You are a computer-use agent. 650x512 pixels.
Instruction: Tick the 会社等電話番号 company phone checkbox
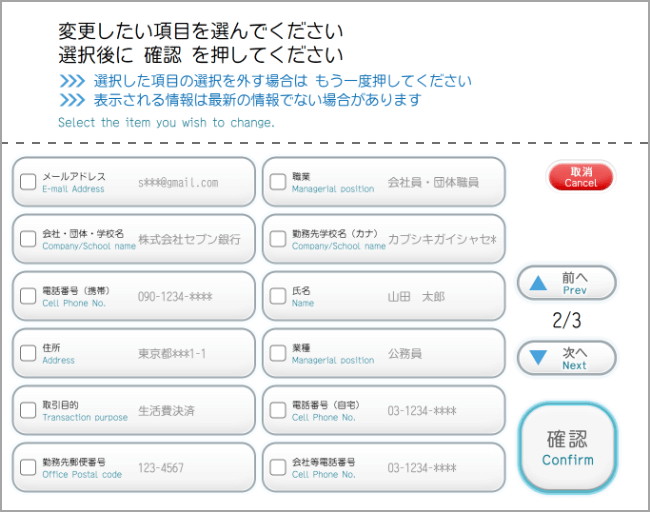(278, 467)
